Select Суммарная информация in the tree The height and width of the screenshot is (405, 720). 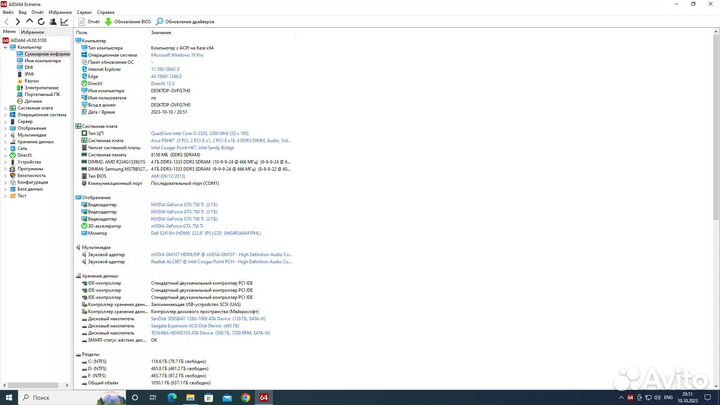47,54
